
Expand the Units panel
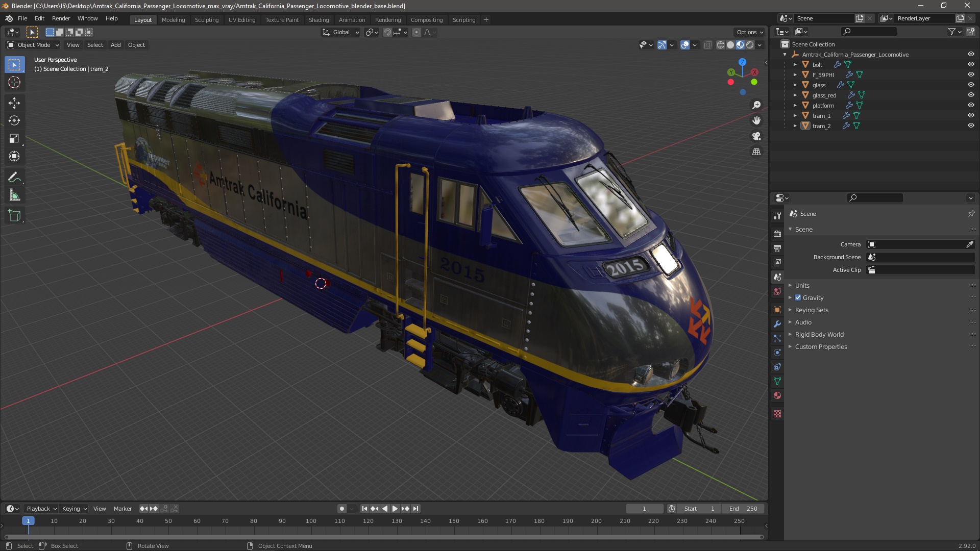(802, 285)
